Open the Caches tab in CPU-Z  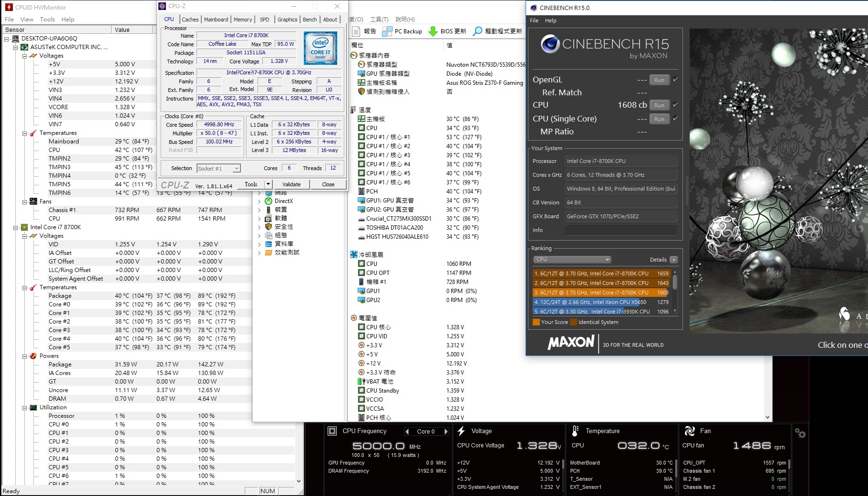[190, 20]
